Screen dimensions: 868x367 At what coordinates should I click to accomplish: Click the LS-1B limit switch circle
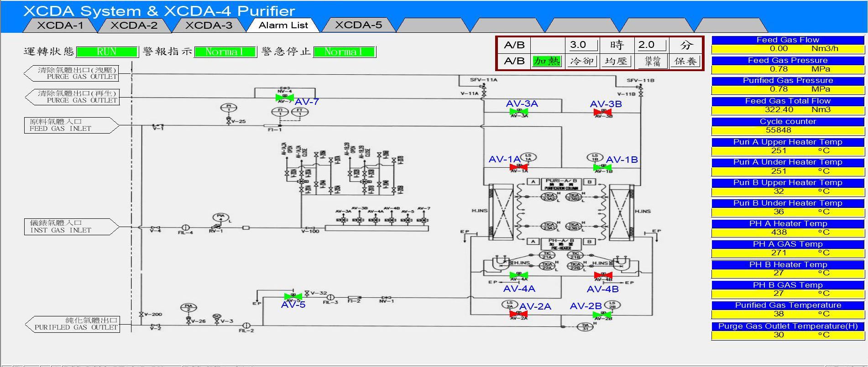click(595, 157)
